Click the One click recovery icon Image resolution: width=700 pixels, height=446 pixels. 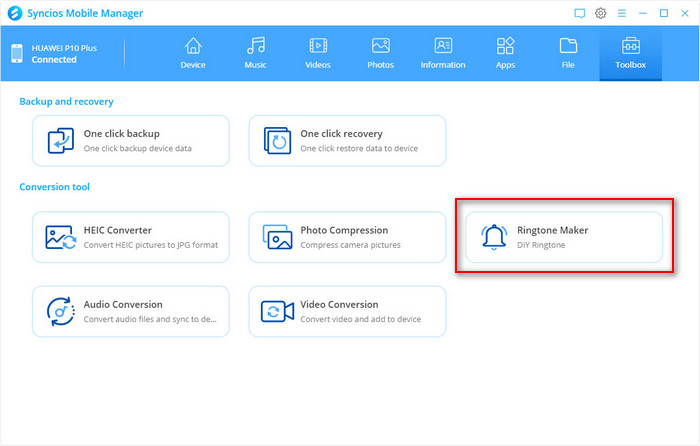coord(277,141)
